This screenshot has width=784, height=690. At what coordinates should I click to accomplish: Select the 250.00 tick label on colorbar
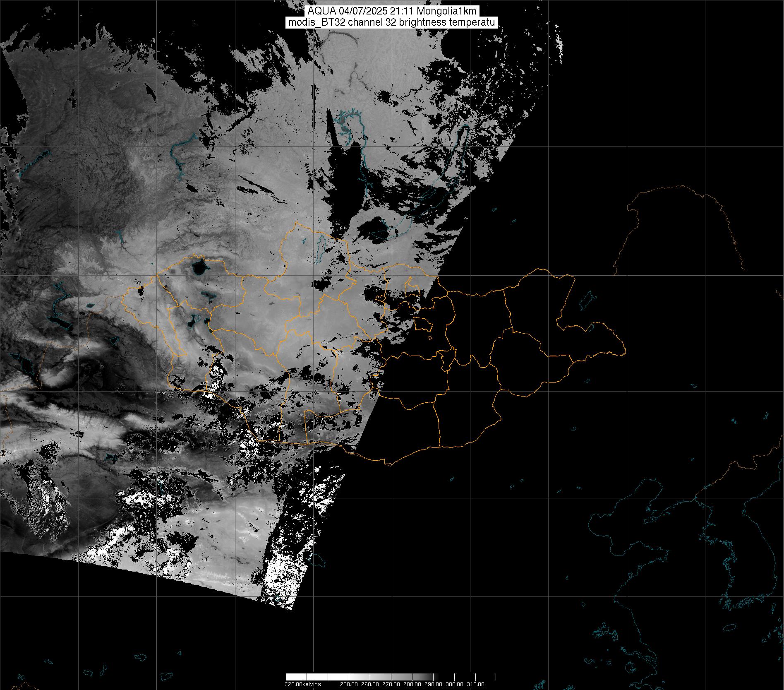(350, 684)
